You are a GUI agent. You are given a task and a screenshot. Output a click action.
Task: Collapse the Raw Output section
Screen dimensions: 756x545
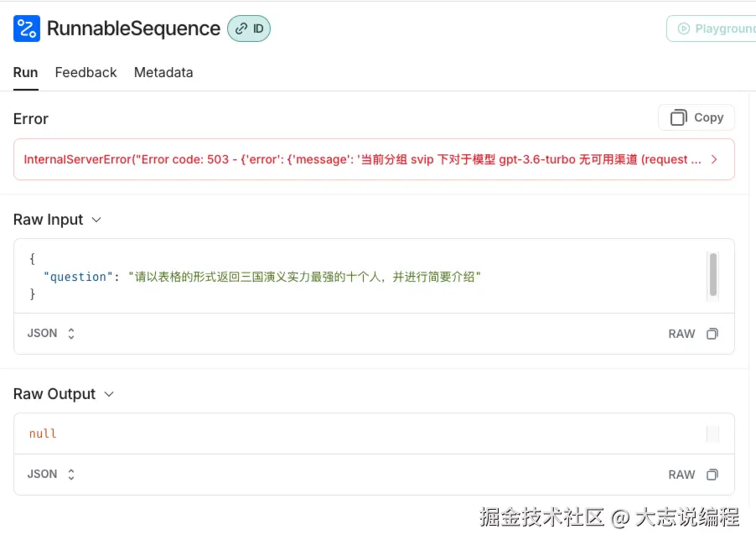pos(108,394)
